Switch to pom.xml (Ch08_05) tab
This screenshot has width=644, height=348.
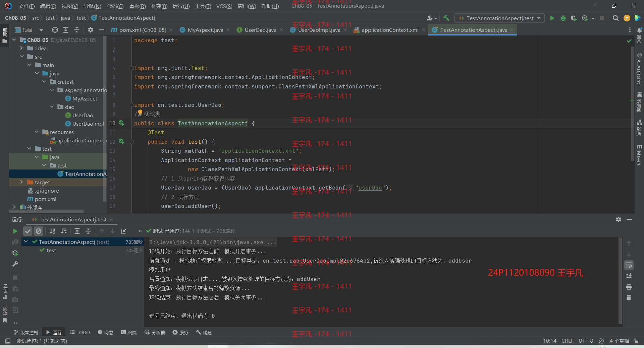click(142, 30)
